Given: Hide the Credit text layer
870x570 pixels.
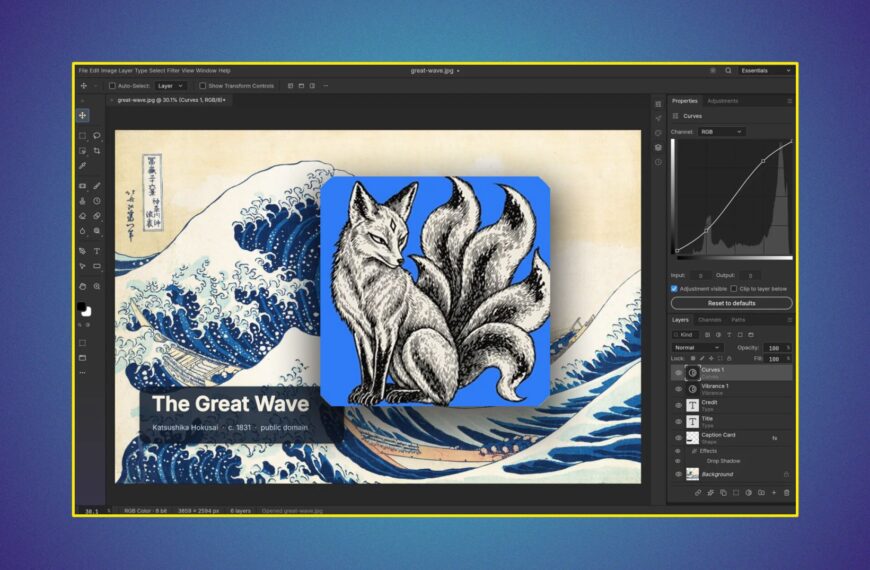Looking at the screenshot, I should [x=678, y=405].
